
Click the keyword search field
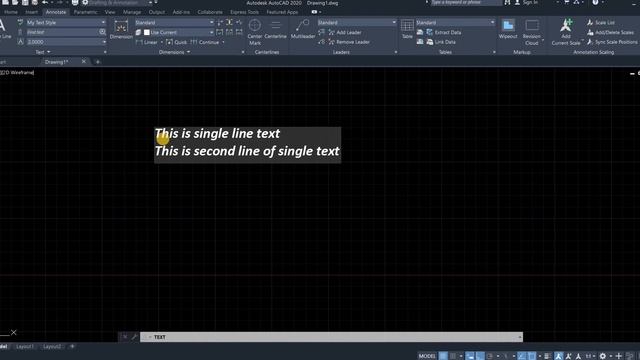coord(465,2)
